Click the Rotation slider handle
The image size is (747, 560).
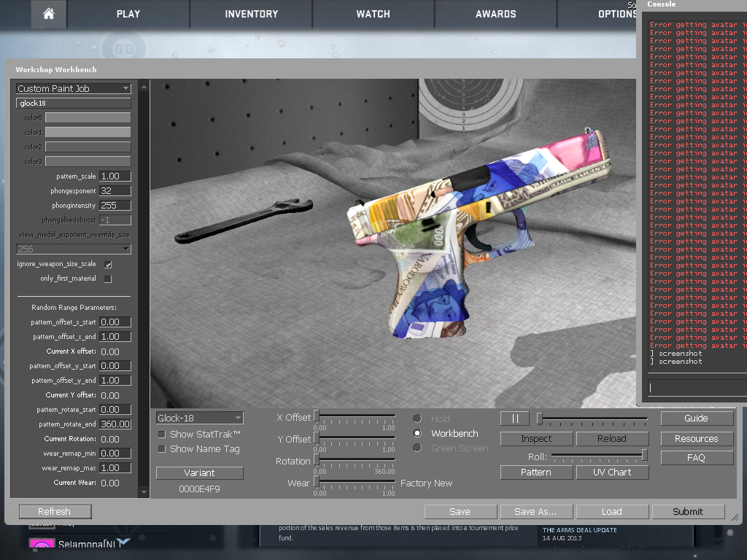(317, 460)
